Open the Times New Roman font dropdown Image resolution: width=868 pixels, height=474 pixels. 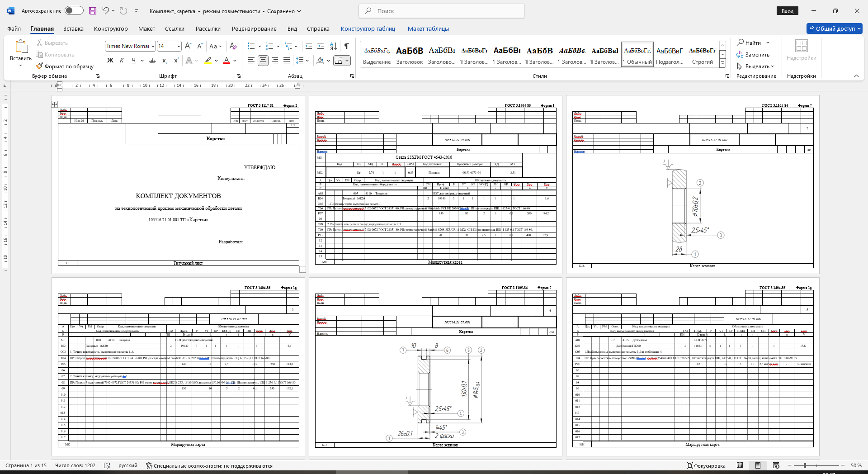point(153,46)
